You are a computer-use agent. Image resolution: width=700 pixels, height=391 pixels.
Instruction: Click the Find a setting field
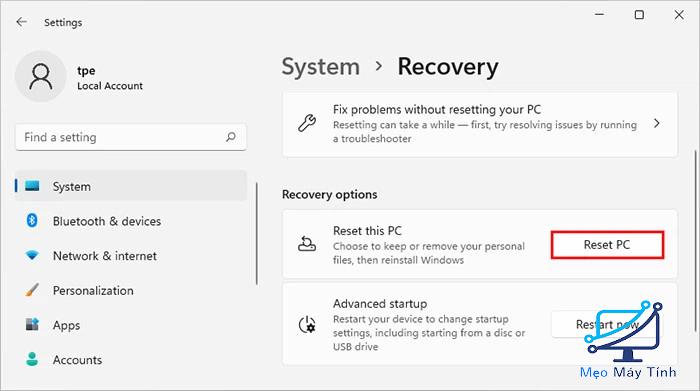(x=131, y=137)
